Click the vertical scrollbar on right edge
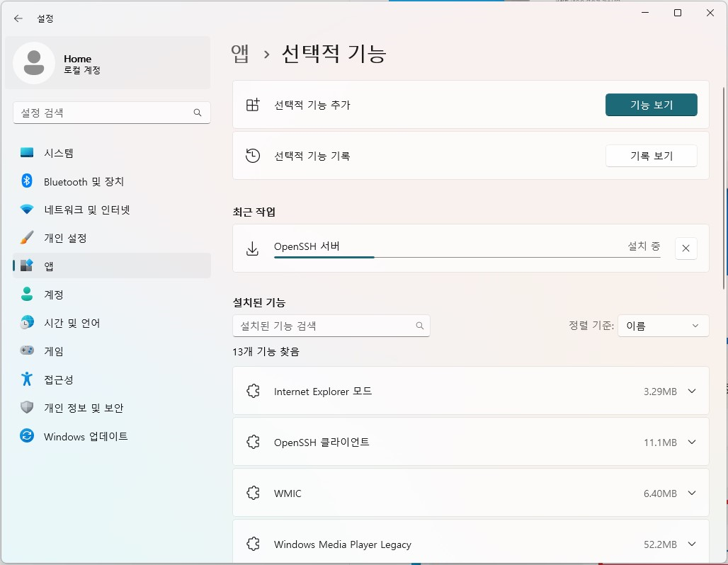Viewport: 728px width, 565px height. point(724,188)
